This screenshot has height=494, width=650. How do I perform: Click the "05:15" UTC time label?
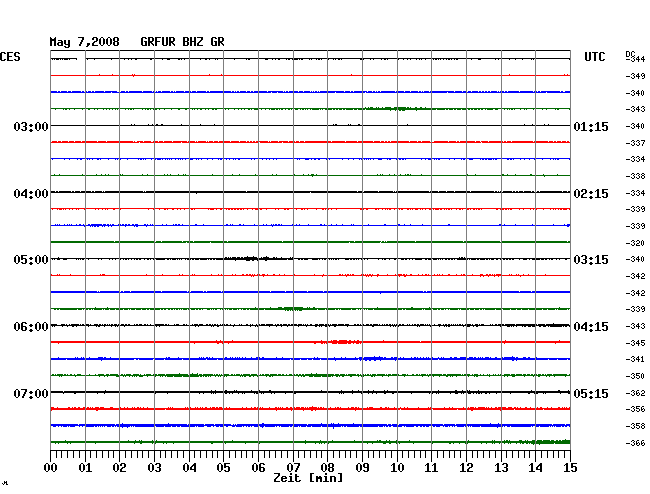591,393
